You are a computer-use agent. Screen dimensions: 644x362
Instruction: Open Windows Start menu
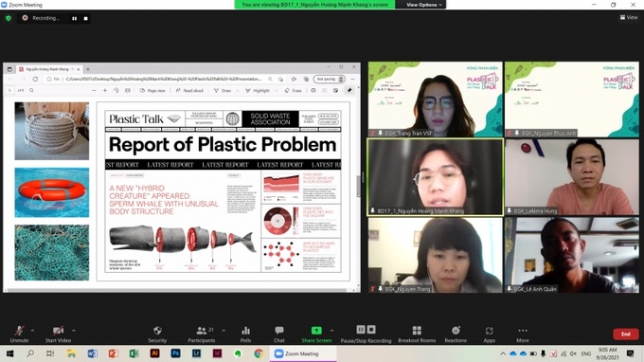pyautogui.click(x=9, y=353)
